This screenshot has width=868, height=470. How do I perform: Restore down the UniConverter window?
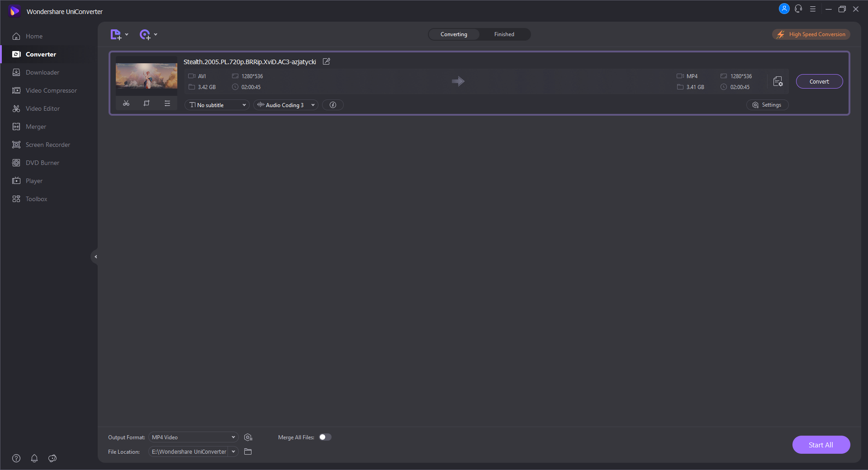click(842, 9)
